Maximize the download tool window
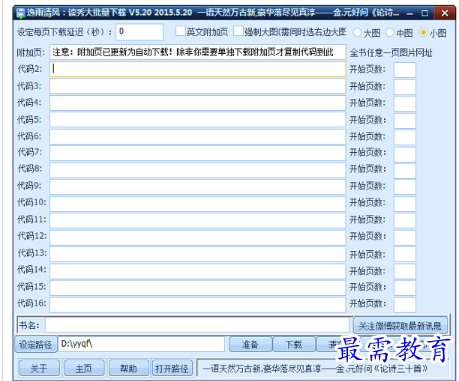Image resolution: width=459 pixels, height=381 pixels. (425, 13)
